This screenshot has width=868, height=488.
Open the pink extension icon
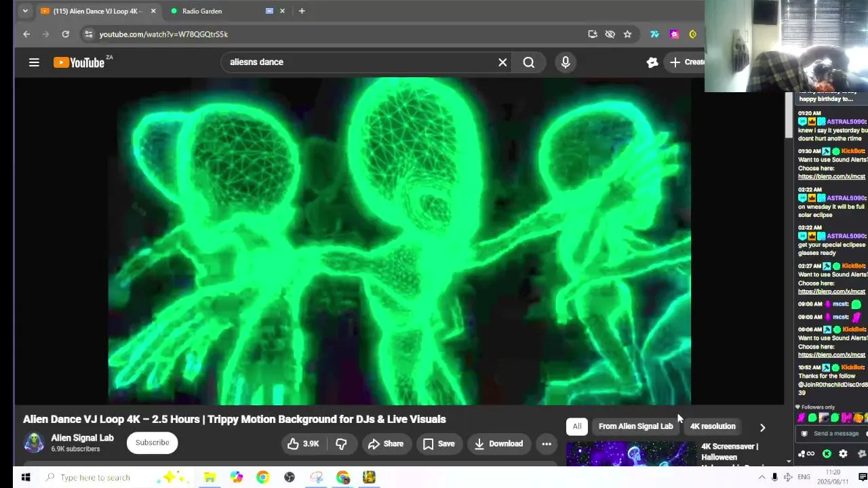674,34
